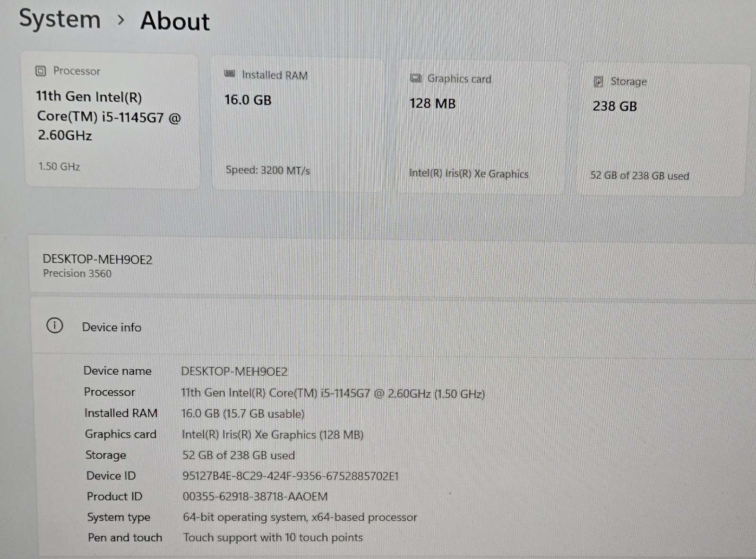756x559 pixels.
Task: Select the Device name value DESKTOP-MEH9OE2 in the list
Action: click(x=234, y=372)
